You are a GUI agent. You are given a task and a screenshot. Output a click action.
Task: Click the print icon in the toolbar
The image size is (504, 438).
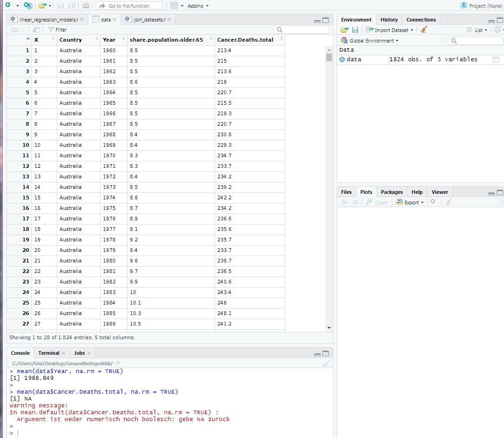tap(86, 5)
